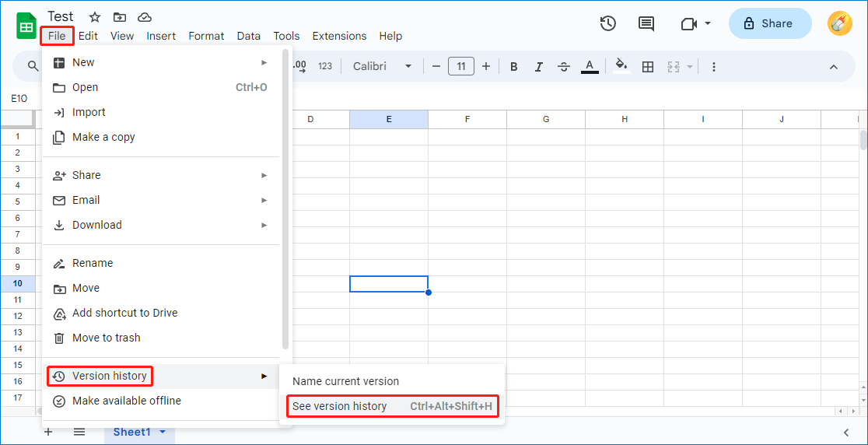Open the all sheets list icon
The width and height of the screenshot is (868, 445).
point(79,432)
